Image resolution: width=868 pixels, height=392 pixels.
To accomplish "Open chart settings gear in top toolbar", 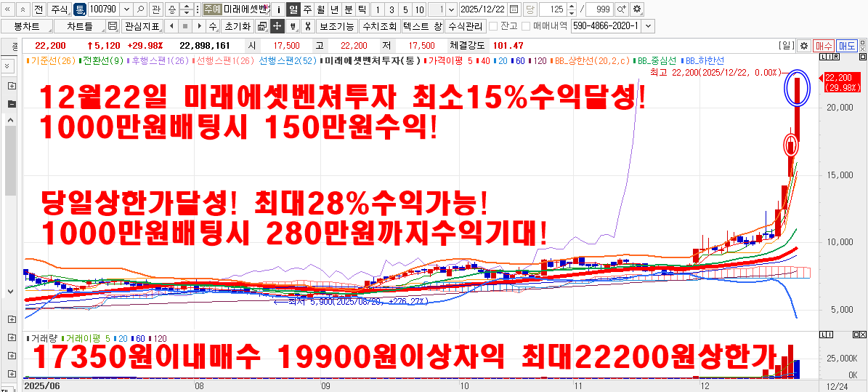I will pyautogui.click(x=637, y=9).
